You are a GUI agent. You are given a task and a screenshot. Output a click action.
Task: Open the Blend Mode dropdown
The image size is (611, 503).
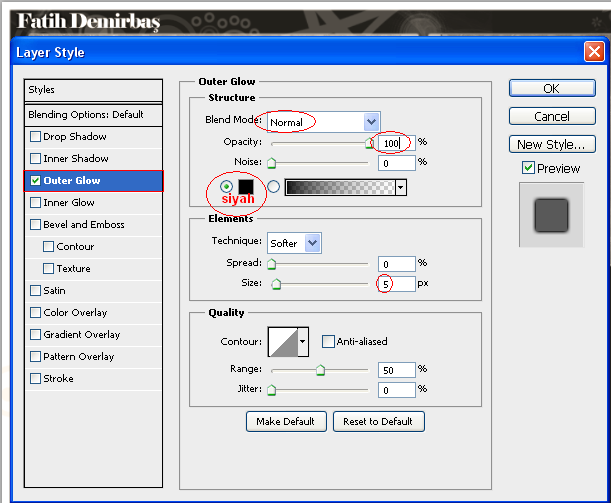click(371, 122)
